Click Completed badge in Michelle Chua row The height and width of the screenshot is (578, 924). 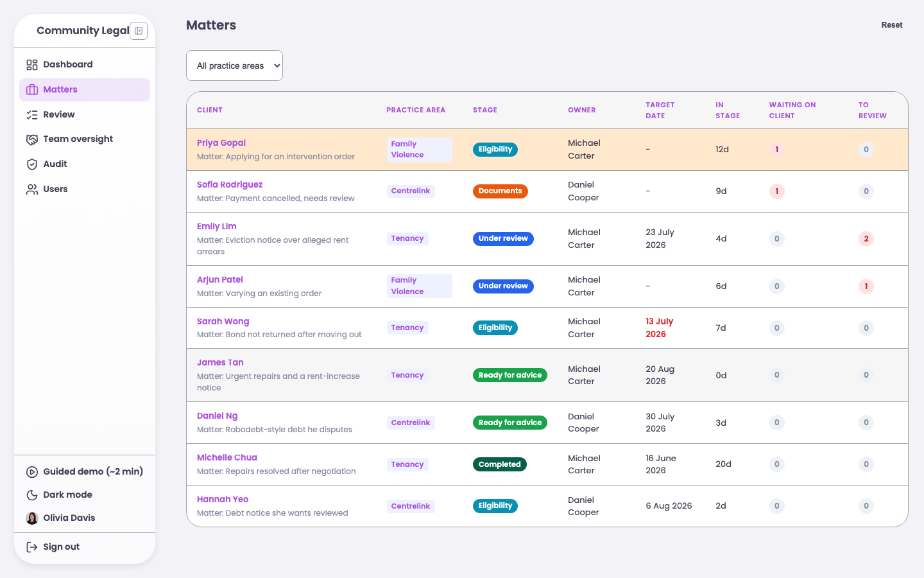500,464
